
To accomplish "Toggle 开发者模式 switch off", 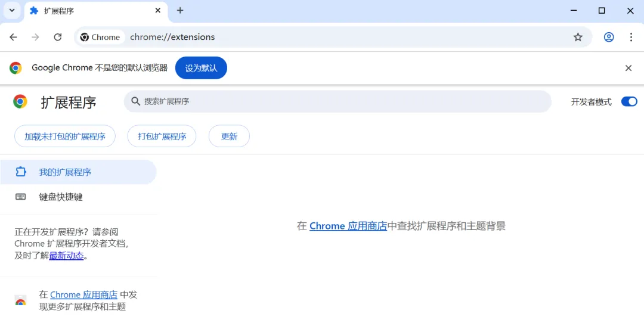I will 629,101.
